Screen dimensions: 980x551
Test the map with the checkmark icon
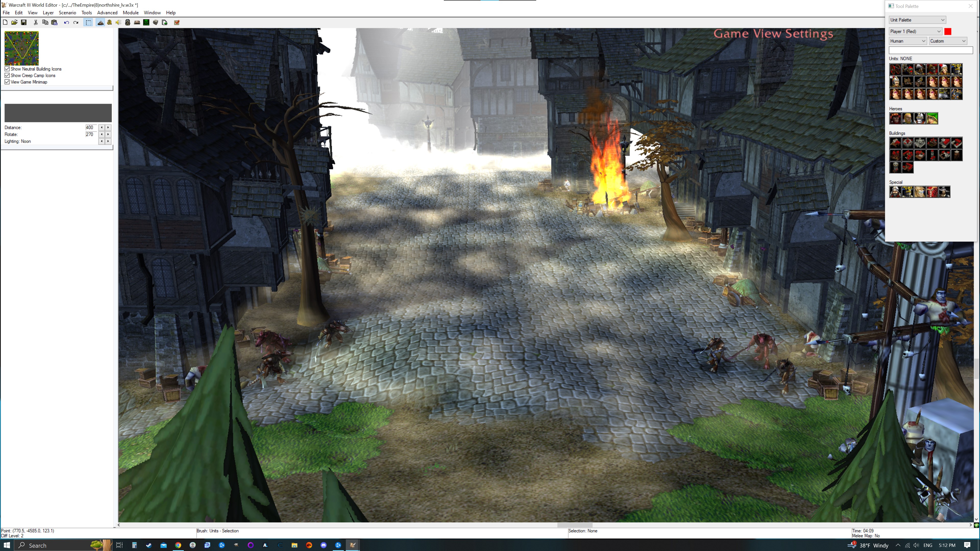coord(177,22)
